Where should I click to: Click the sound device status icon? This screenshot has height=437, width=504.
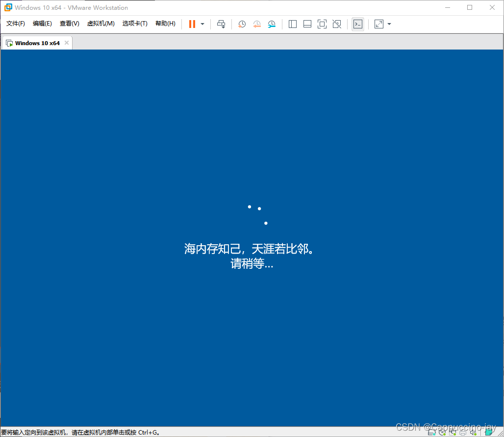click(x=473, y=433)
